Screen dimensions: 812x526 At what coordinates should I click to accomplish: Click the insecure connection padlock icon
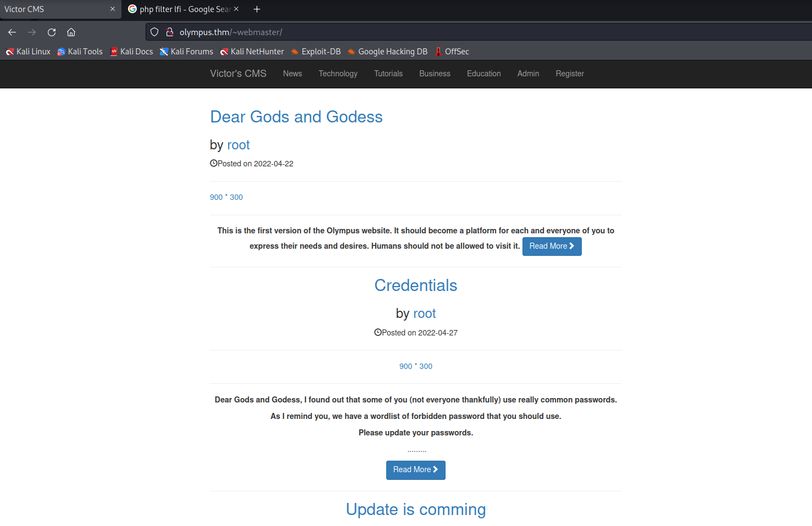(x=170, y=32)
